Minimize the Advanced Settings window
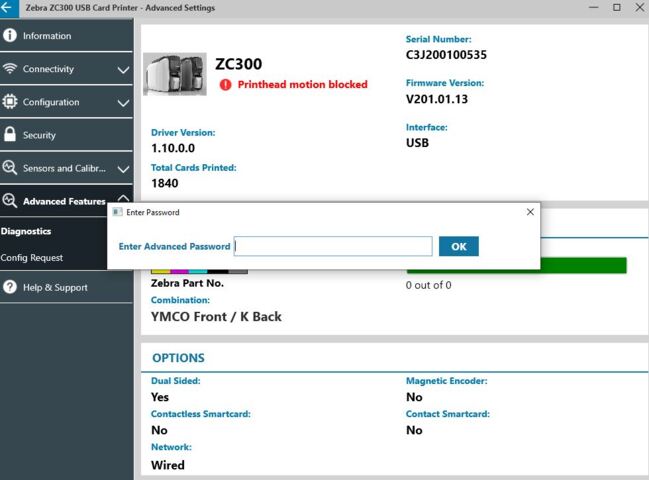Viewport: 649px width, 480px height. point(594,7)
